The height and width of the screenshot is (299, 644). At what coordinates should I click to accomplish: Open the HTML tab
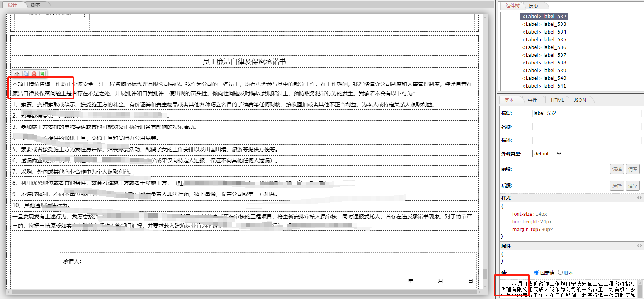557,100
